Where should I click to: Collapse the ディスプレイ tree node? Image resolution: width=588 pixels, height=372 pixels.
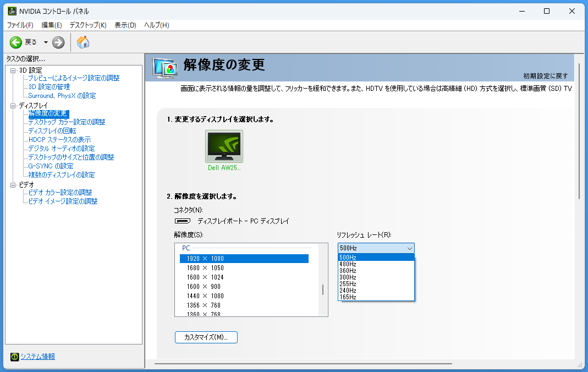click(13, 105)
